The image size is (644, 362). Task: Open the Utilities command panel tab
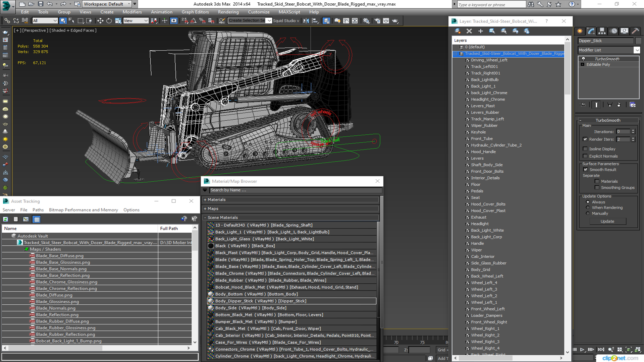point(635,31)
